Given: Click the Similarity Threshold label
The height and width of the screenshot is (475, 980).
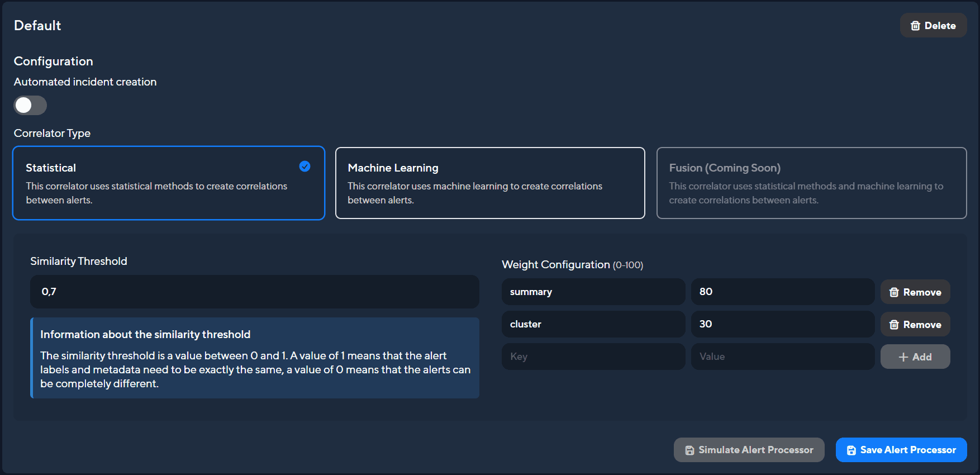Looking at the screenshot, I should tap(79, 262).
